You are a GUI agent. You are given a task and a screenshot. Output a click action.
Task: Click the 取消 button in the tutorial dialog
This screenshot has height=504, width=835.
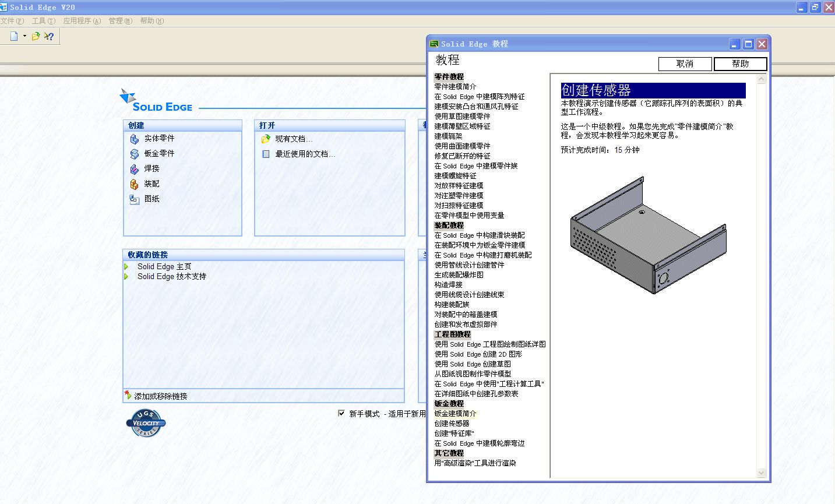[x=685, y=64]
